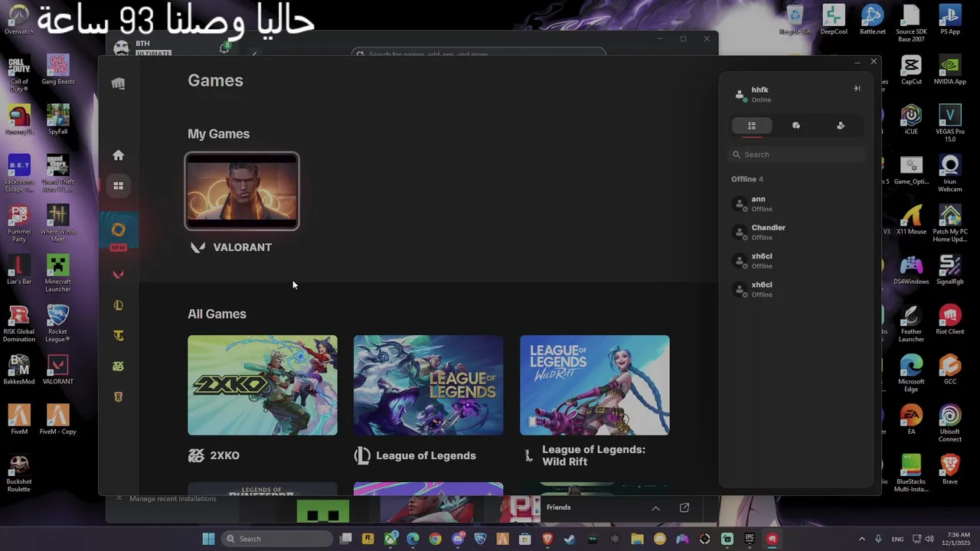Open Call of Duty desktop shortcut
Screen dimensions: 980x551
19,74
